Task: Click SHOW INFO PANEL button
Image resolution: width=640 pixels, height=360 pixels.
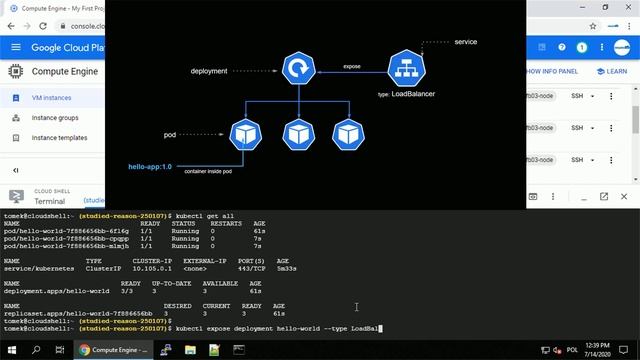Action: 552,71
